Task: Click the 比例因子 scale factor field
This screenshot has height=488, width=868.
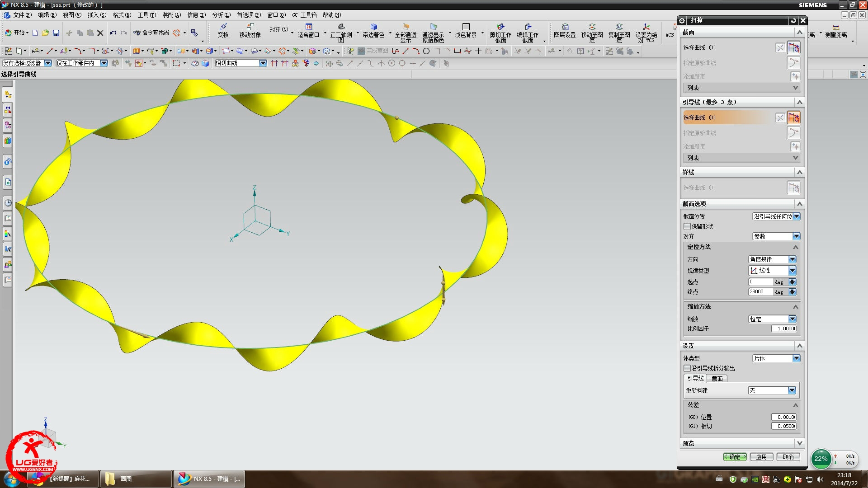Action: (784, 328)
